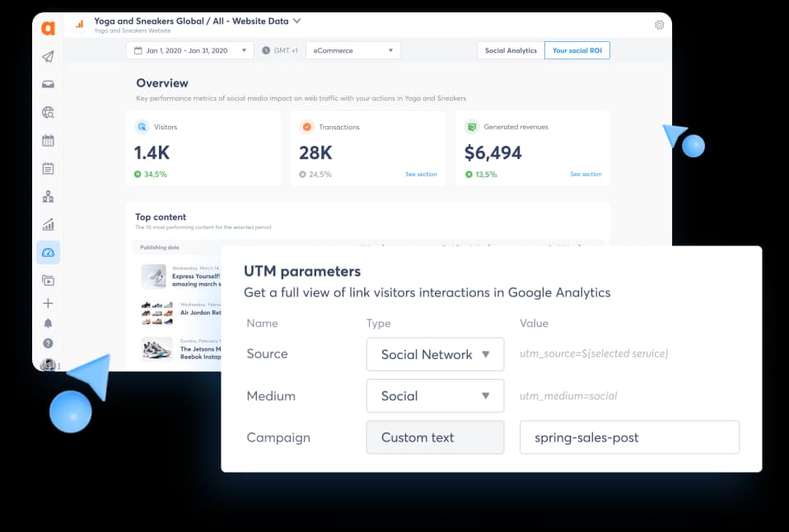Select the inbox icon in the sidebar
This screenshot has width=789, height=532.
click(48, 83)
